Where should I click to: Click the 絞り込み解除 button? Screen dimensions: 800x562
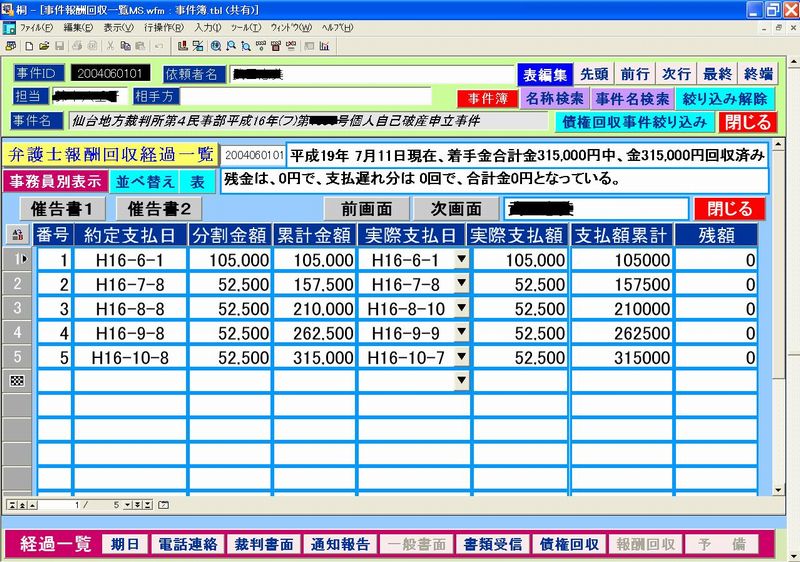click(724, 99)
